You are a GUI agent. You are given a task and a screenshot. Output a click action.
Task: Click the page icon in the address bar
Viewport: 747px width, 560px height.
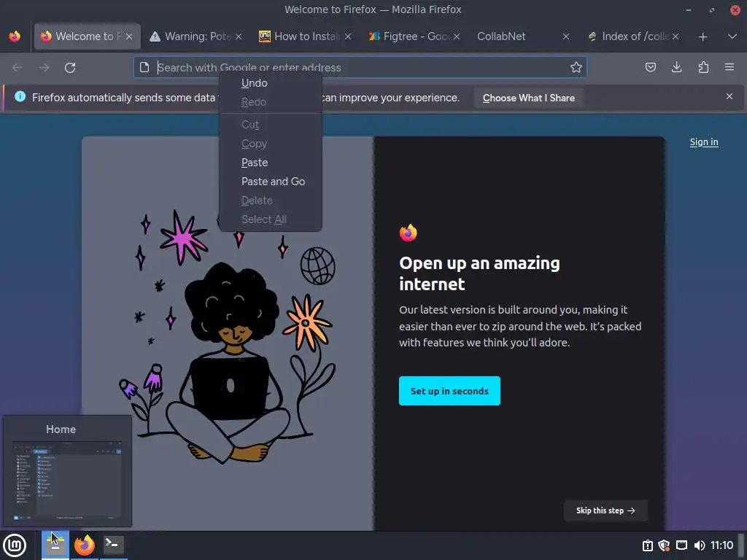(144, 67)
